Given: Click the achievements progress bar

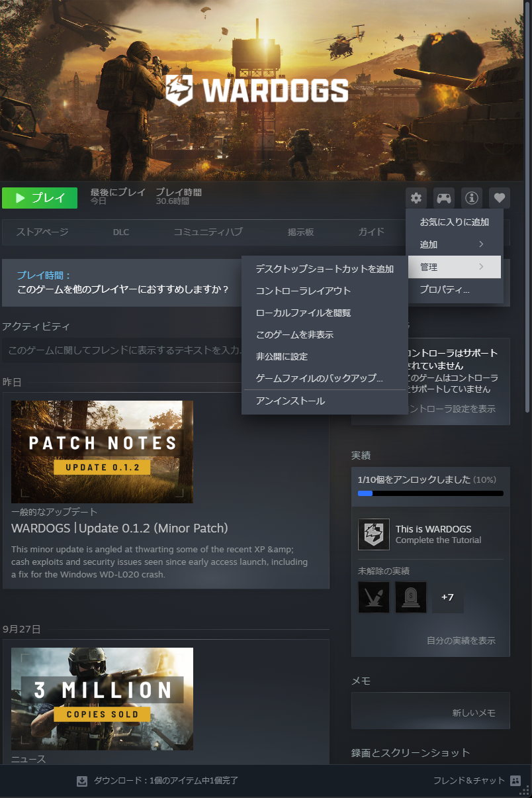Looking at the screenshot, I should pyautogui.click(x=431, y=493).
